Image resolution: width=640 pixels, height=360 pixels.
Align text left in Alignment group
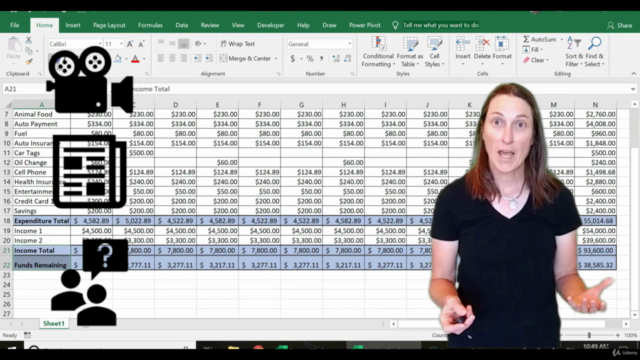click(161, 59)
